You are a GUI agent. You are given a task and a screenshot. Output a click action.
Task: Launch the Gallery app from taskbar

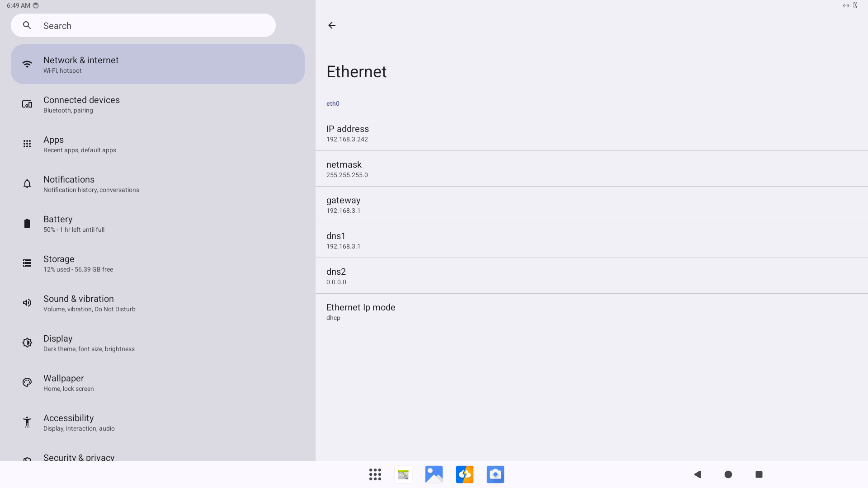click(x=434, y=474)
